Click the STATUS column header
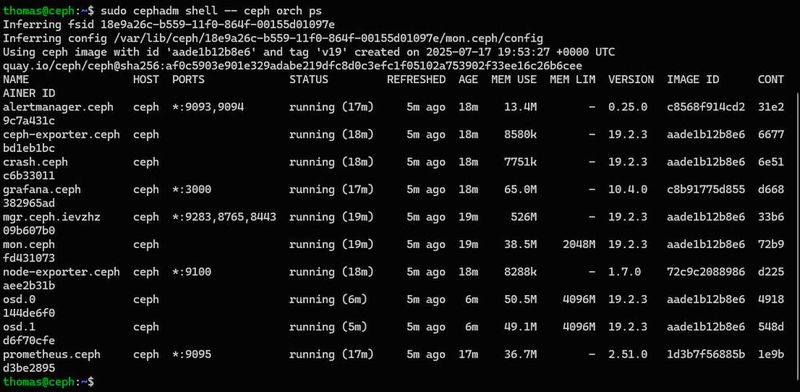 309,80
